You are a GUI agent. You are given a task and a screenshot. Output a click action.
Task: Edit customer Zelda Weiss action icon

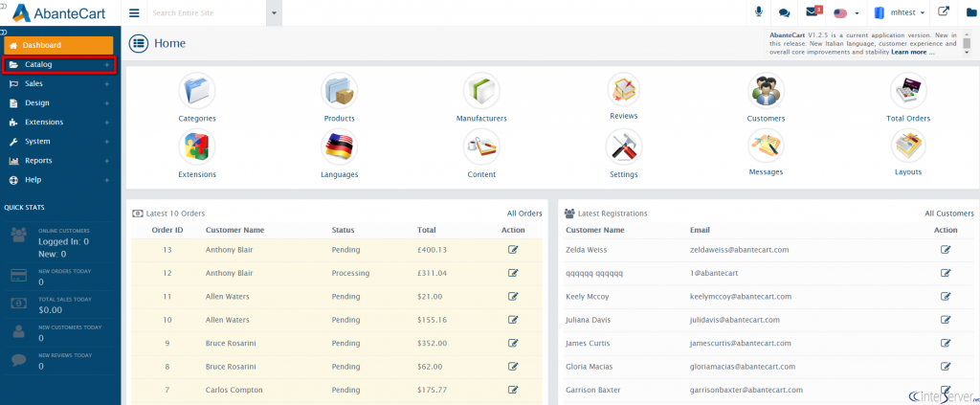click(x=946, y=250)
